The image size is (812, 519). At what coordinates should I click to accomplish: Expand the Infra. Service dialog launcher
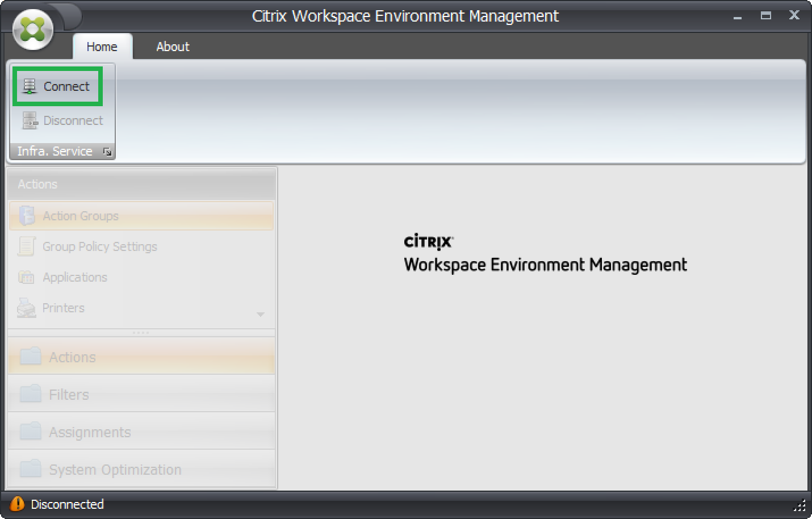[107, 152]
